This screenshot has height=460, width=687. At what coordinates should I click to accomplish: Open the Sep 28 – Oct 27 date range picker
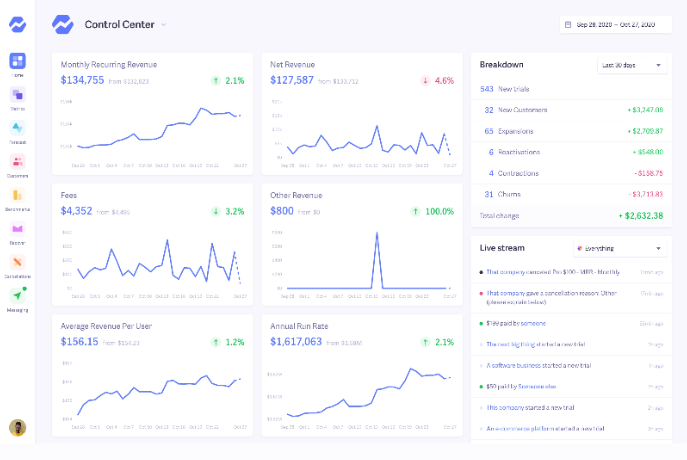[616, 25]
